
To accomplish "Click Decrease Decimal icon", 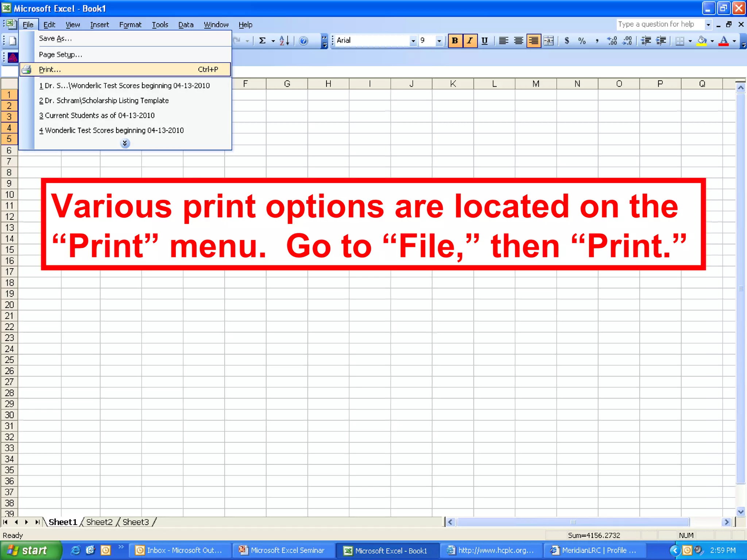I will click(627, 40).
